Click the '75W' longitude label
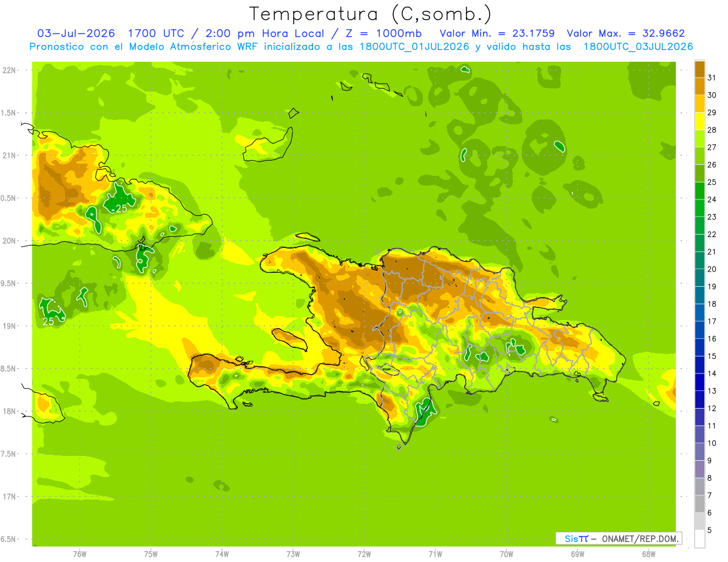Image resolution: width=728 pixels, height=562 pixels. [151, 554]
